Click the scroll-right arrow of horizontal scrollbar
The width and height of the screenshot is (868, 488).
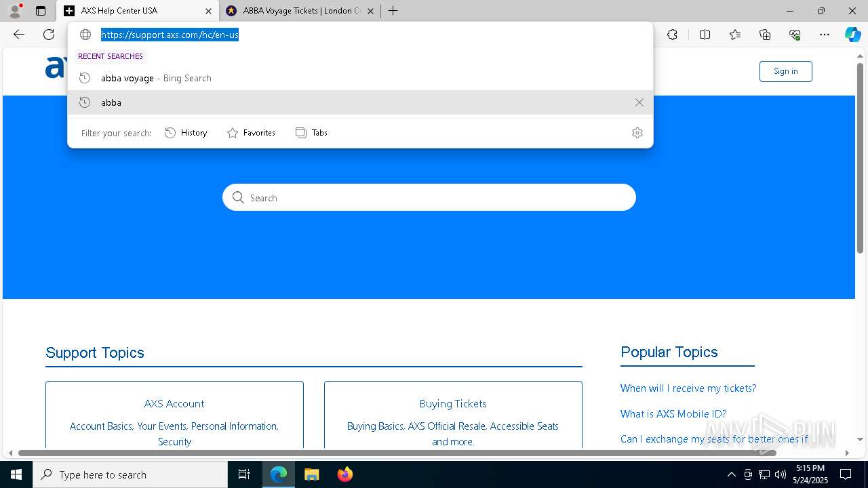point(847,453)
